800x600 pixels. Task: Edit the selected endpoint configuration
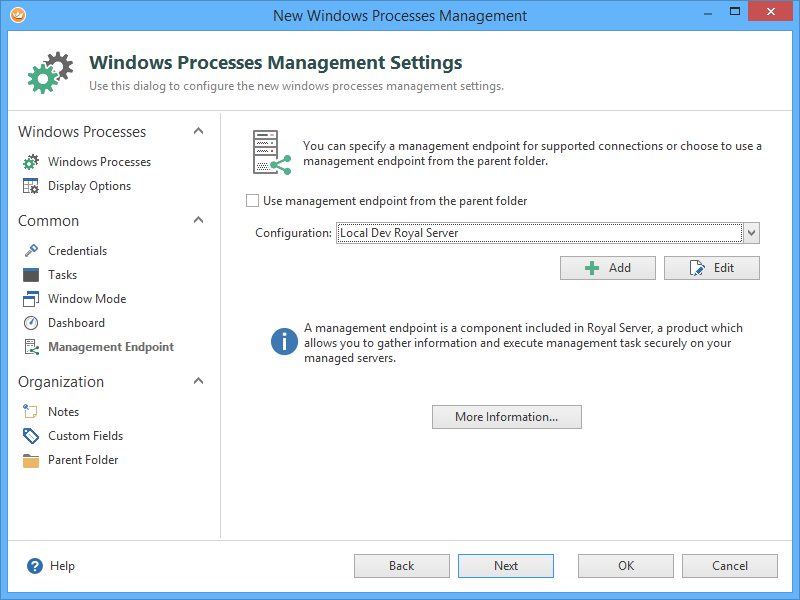click(712, 268)
